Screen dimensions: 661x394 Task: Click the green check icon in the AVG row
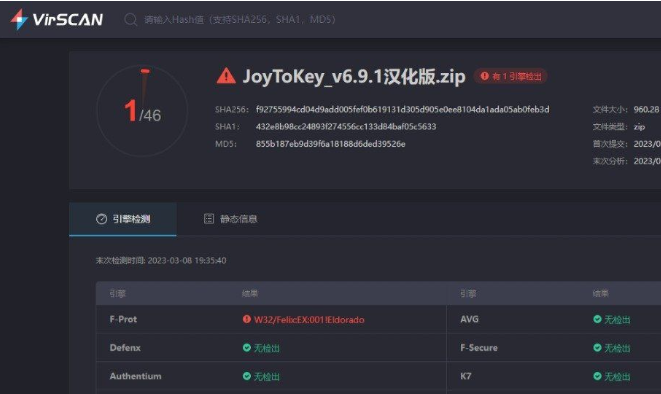[x=597, y=319]
